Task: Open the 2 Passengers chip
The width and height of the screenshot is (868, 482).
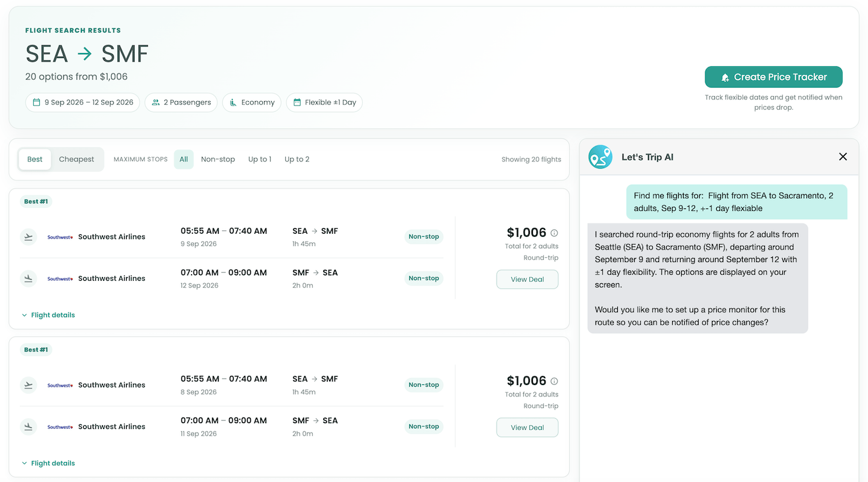Action: click(x=181, y=102)
